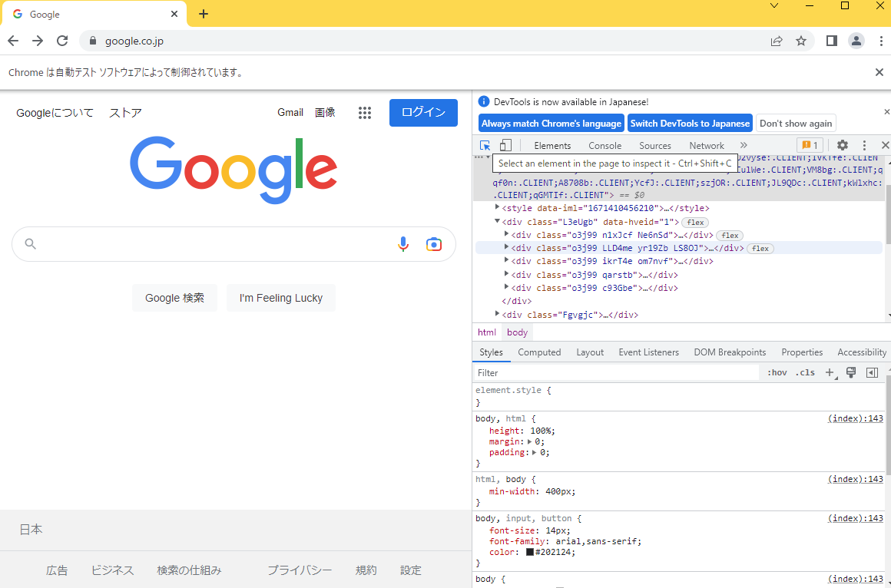The image size is (891, 588).
Task: Open the ログイン sign-in button
Action: (x=423, y=112)
